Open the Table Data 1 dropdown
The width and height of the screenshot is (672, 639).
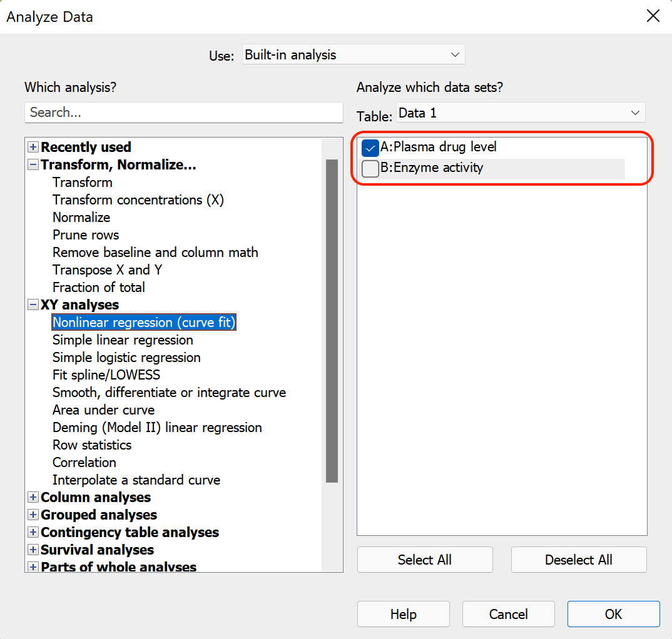[520, 113]
